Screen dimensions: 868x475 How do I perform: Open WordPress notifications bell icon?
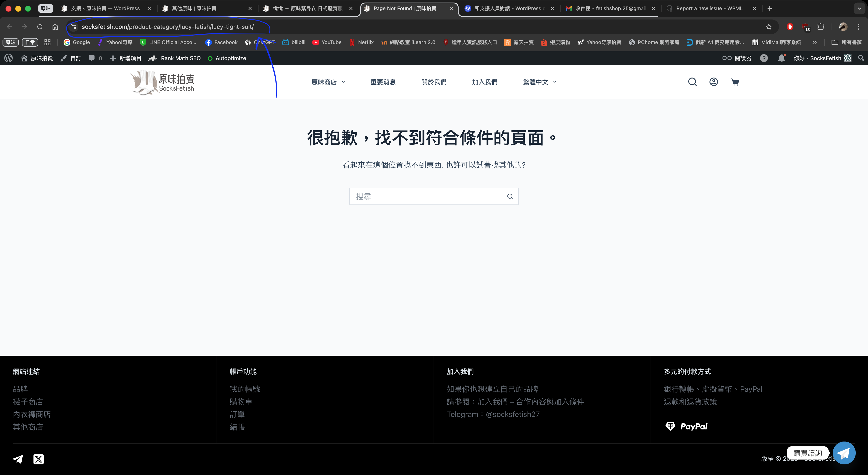pyautogui.click(x=781, y=58)
